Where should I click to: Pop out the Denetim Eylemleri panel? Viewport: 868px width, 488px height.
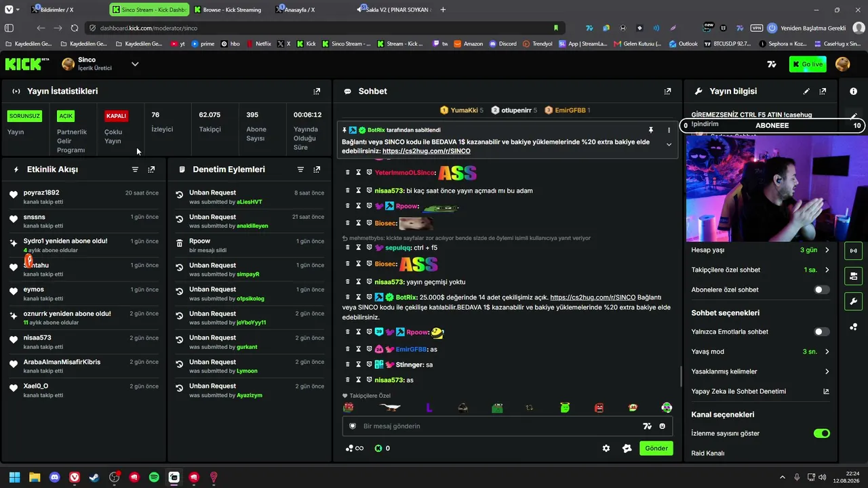[317, 169]
